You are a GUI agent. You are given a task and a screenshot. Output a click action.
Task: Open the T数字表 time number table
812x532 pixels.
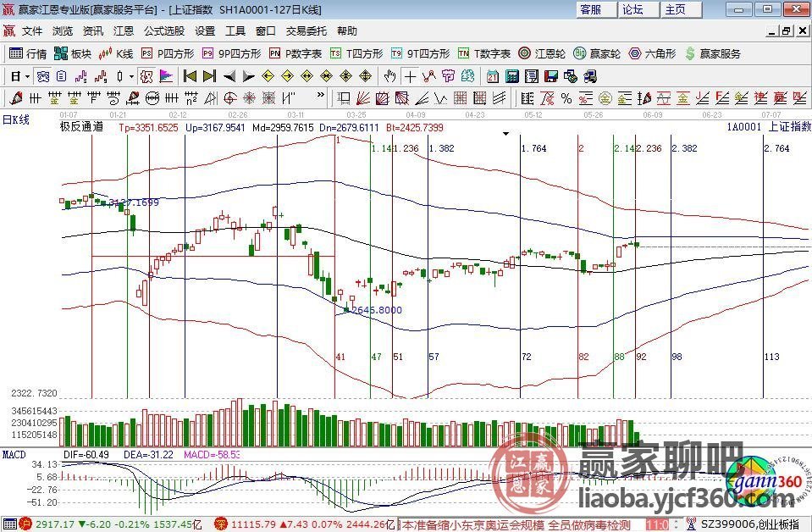pyautogui.click(x=484, y=53)
